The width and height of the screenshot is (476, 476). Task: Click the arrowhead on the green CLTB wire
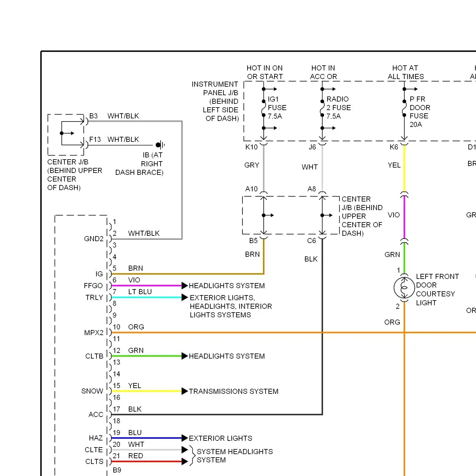click(185, 356)
